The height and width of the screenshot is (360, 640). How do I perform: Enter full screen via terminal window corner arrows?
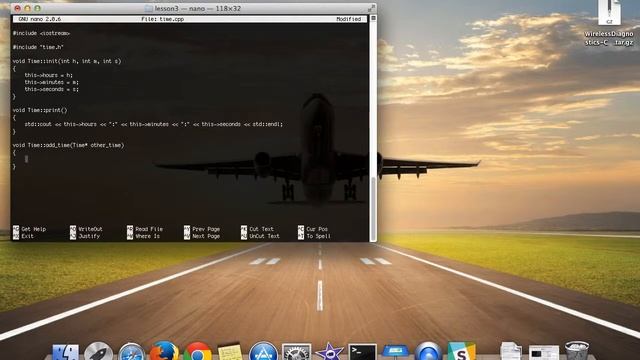click(x=371, y=8)
